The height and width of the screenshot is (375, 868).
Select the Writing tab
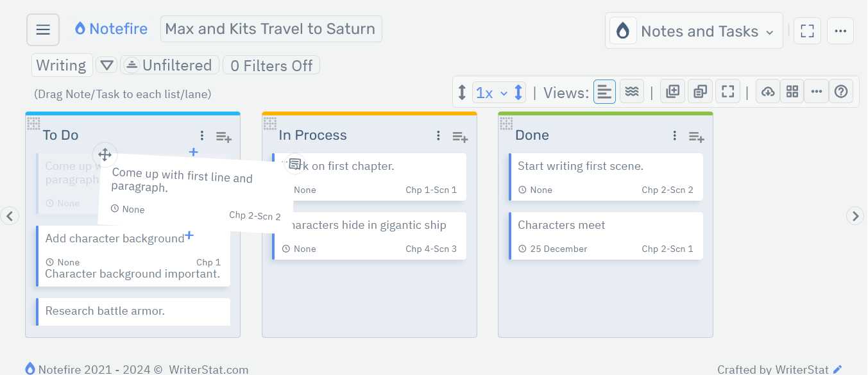[61, 65]
